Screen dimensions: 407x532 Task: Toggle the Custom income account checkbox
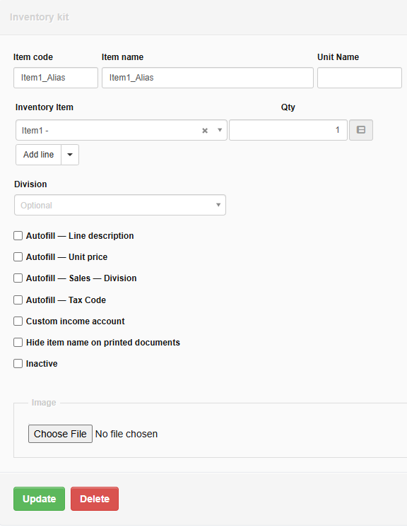click(x=18, y=321)
